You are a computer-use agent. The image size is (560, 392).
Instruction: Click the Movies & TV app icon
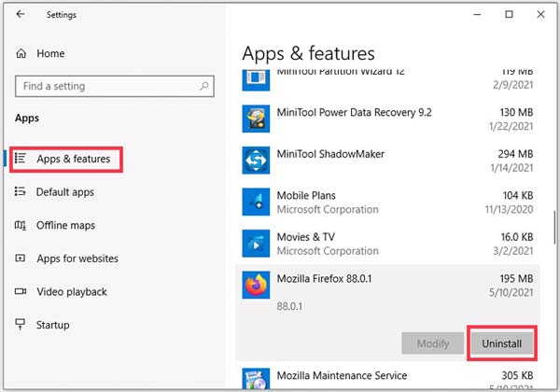point(255,244)
